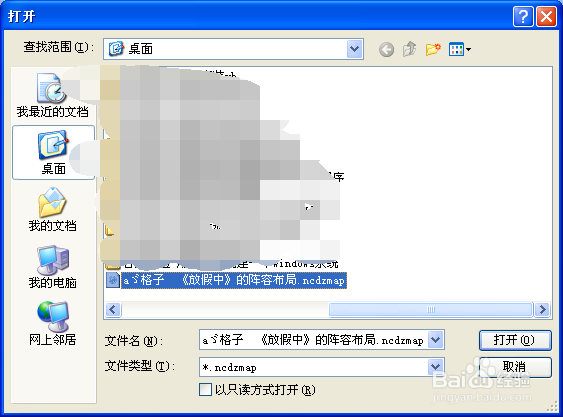Click the Desktop icon in Look in box
The width and height of the screenshot is (563, 417).
[116, 48]
